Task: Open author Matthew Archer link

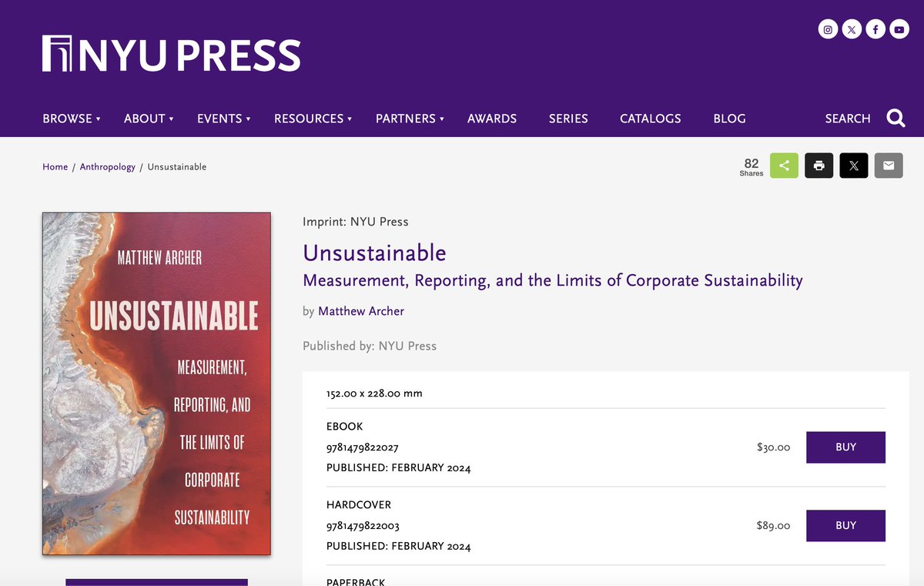Action: click(361, 311)
